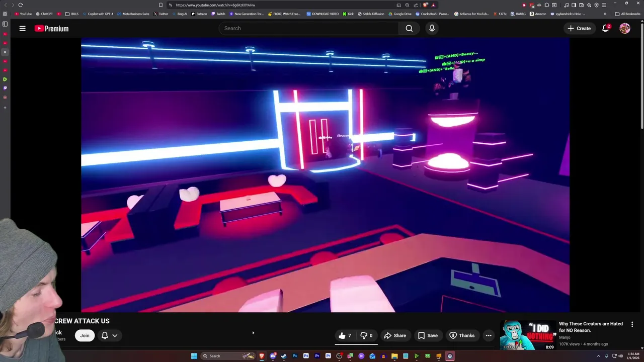This screenshot has height=362, width=644.
Task: Focus the YouTube search field
Action: 309,28
